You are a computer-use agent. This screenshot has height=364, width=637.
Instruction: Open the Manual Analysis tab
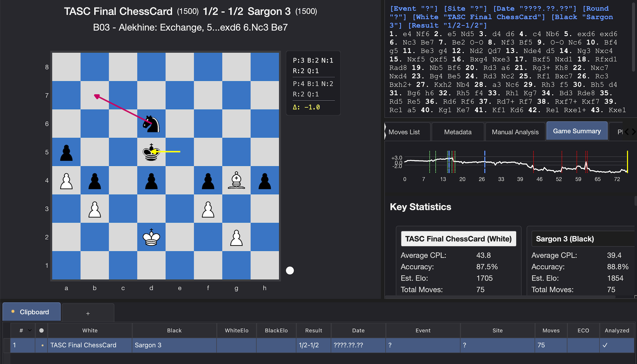pos(515,132)
